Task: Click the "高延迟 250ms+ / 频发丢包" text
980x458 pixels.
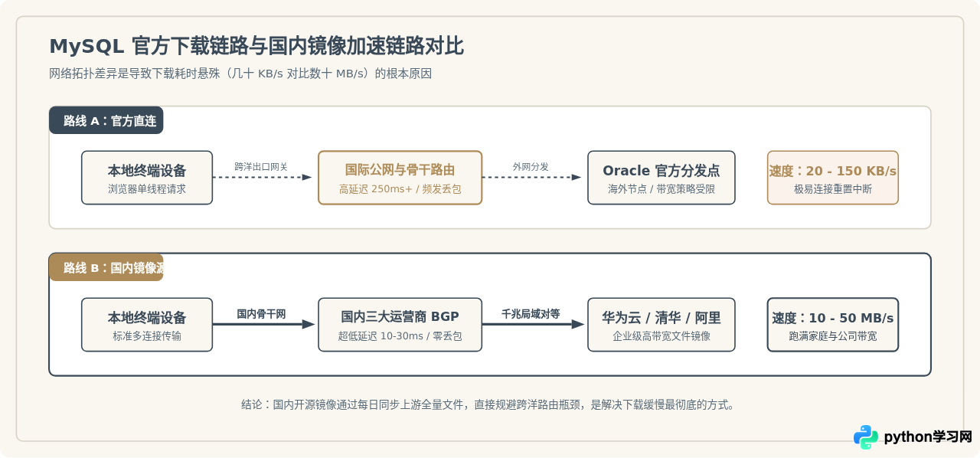Action: (400, 188)
